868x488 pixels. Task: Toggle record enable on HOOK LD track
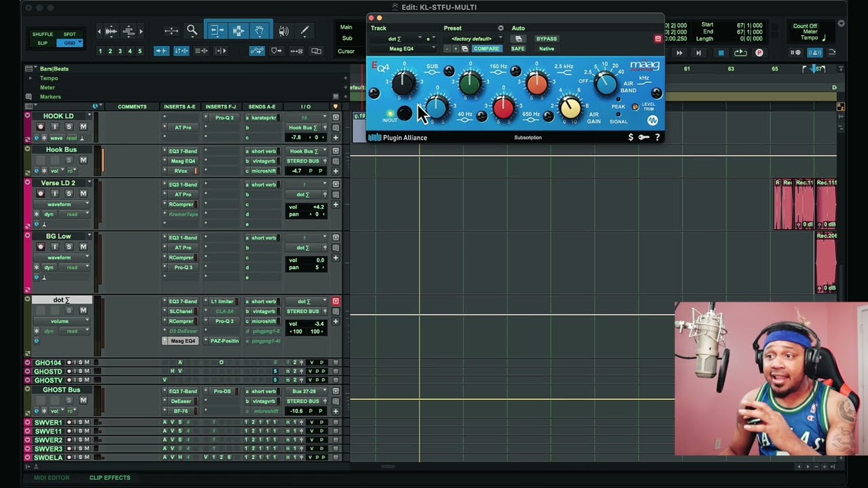[x=40, y=127]
